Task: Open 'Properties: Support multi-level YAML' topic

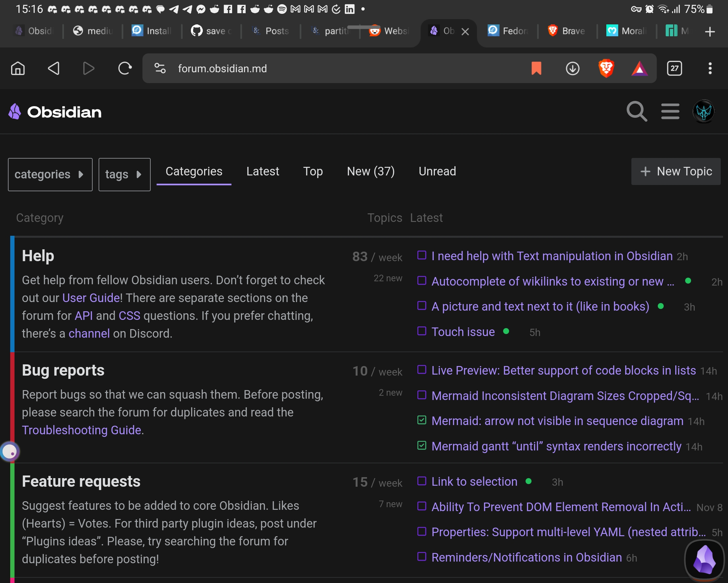Action: (x=569, y=532)
